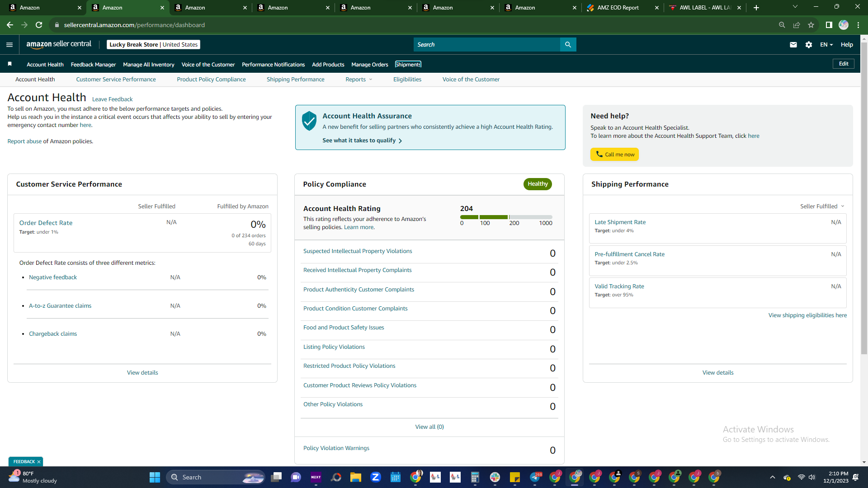Open A-to-z Guarantee claims link
868x488 pixels.
60,306
